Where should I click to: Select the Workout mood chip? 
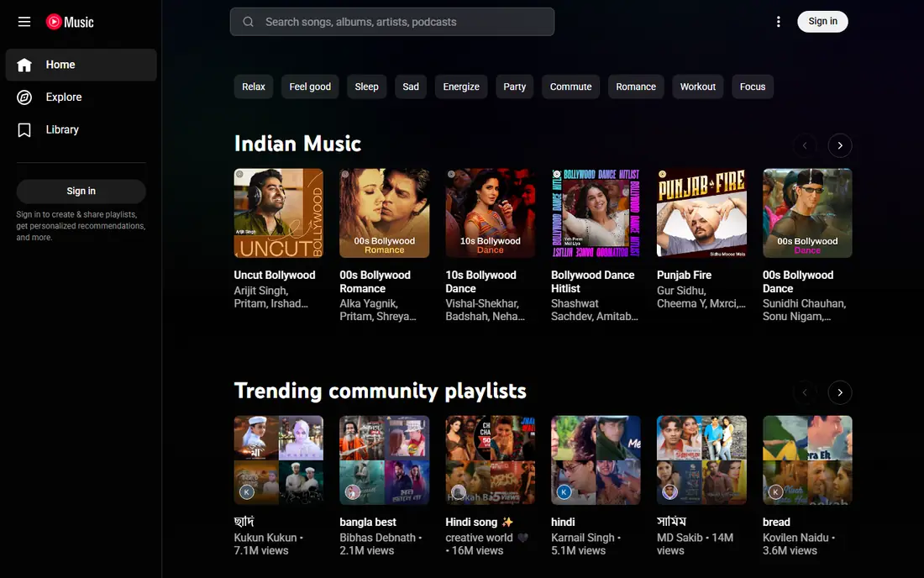pos(698,87)
